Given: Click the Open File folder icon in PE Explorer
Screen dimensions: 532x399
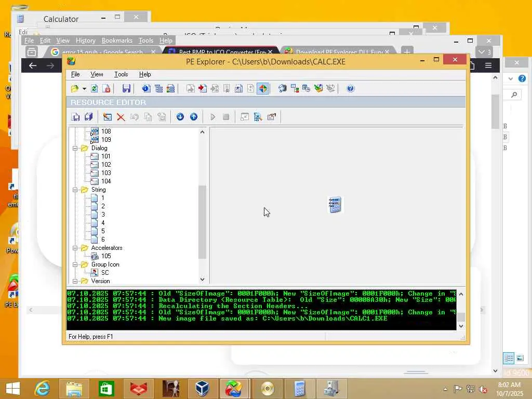Looking at the screenshot, I should coord(75,88).
